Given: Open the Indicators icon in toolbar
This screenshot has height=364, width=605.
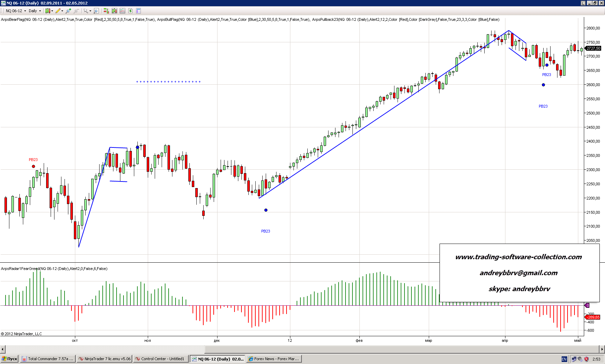Looking at the screenshot, I should coord(122,11).
